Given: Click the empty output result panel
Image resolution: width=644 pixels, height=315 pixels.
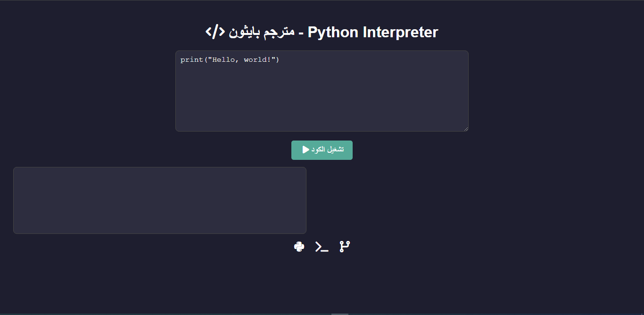Looking at the screenshot, I should (160, 200).
